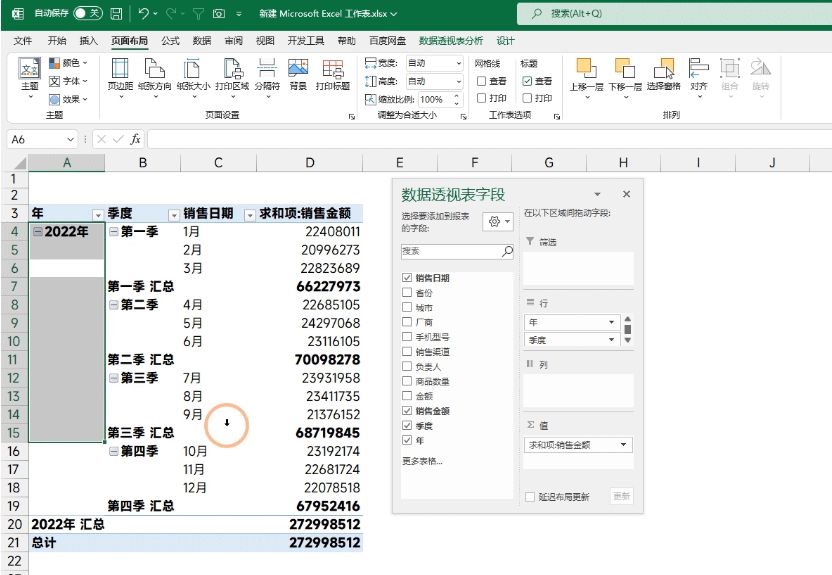Open filter dropdown for 销售日期 header

pos(249,215)
